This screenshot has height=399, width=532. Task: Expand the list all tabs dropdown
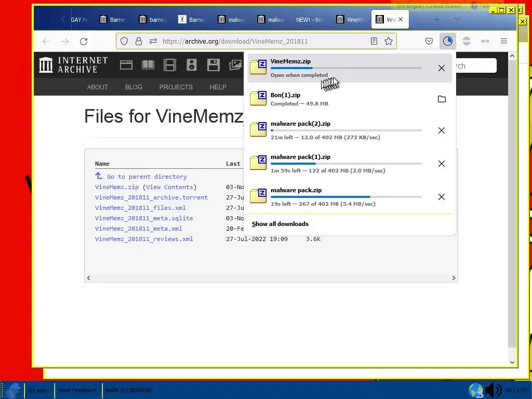click(x=457, y=19)
